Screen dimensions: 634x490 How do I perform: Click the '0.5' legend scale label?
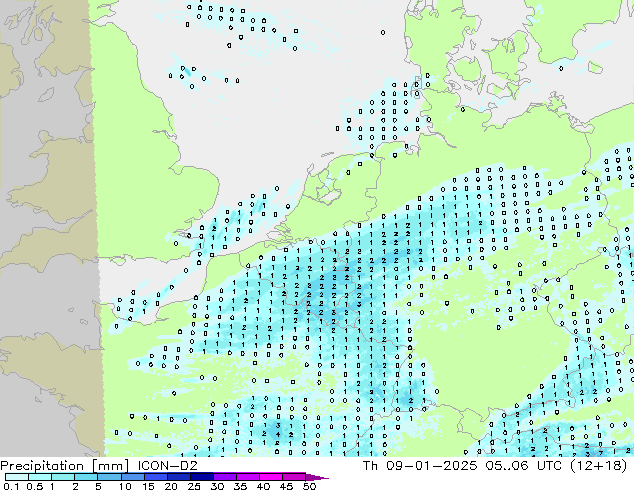tap(35, 486)
